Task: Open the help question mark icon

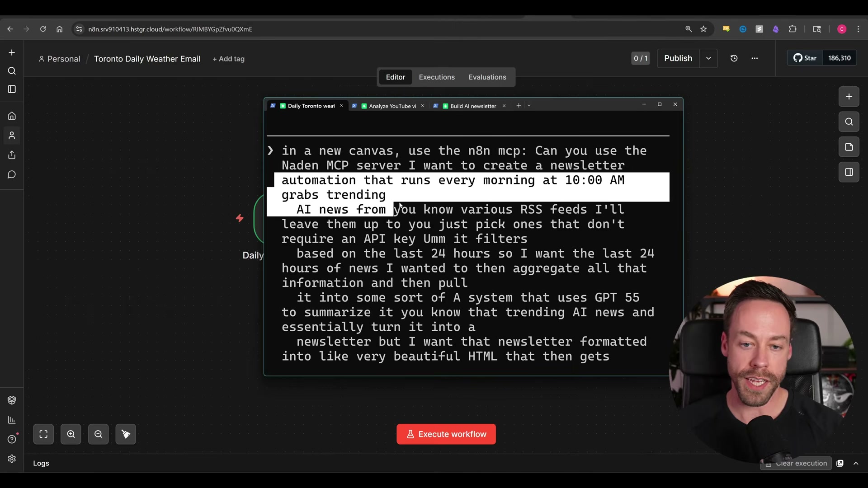Action: pos(12,439)
